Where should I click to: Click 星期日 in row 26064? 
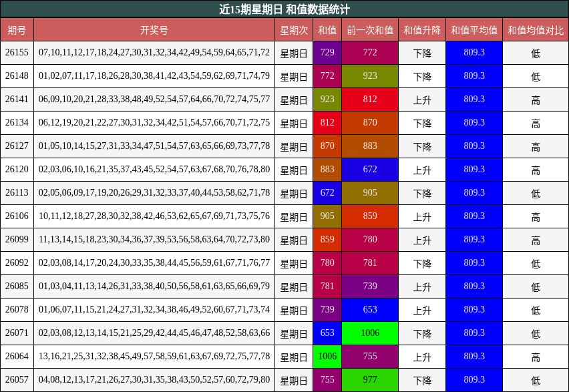point(294,357)
